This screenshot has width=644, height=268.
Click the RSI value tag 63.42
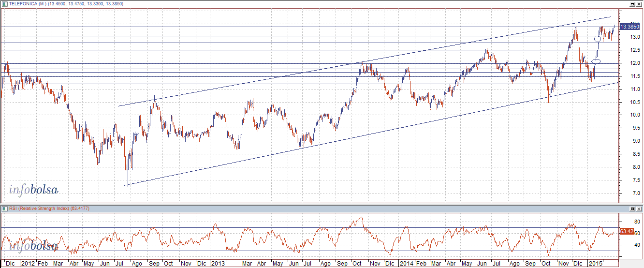627,232
